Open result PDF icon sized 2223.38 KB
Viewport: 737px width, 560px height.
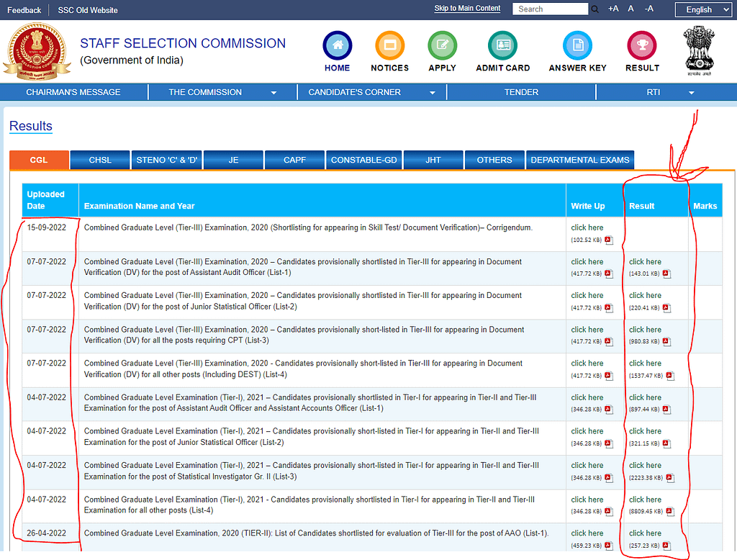point(670,478)
